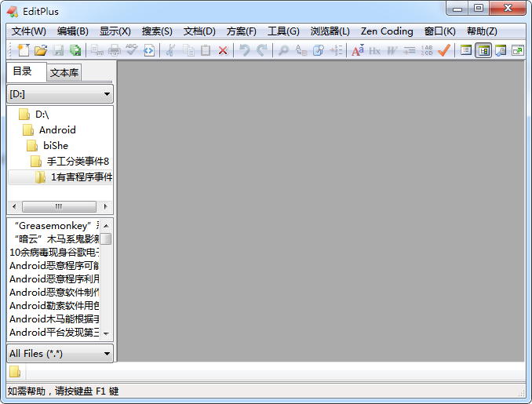
Task: Select the D:\ root folder
Action: (x=34, y=115)
